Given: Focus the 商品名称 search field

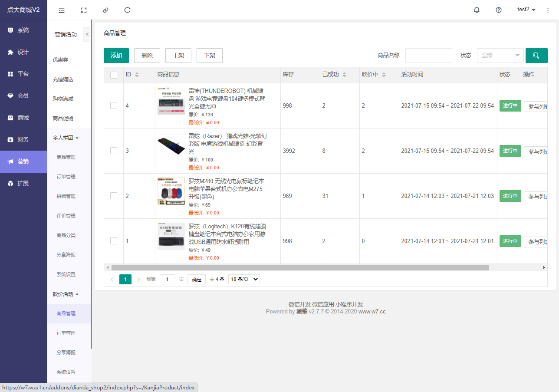Looking at the screenshot, I should (x=429, y=56).
